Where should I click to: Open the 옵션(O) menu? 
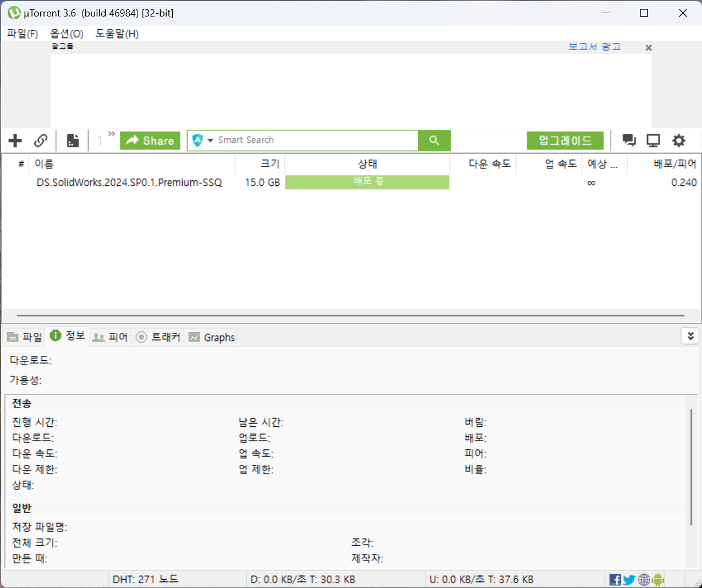[x=67, y=34]
